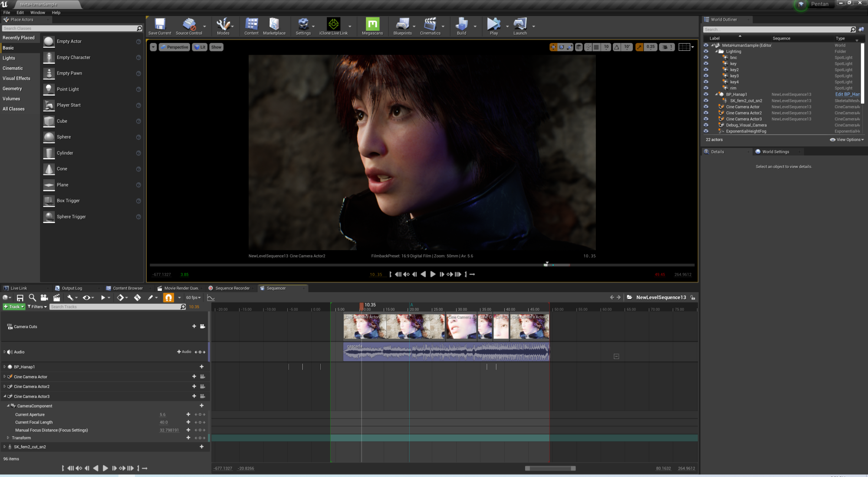Toggle visibility of ExponentialHeightFog in outliner
The image size is (868, 477).
click(706, 131)
